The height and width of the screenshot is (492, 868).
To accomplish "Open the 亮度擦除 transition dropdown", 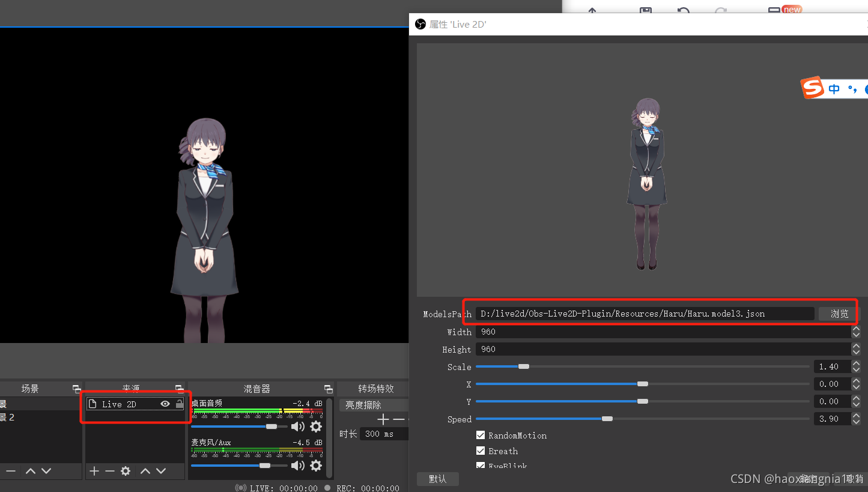I will [x=374, y=405].
